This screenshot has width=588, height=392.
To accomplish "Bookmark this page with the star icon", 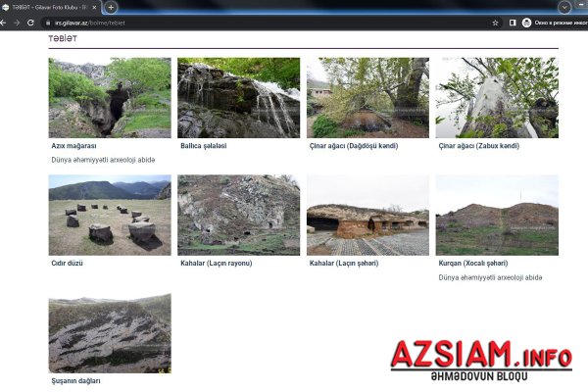I will point(495,23).
